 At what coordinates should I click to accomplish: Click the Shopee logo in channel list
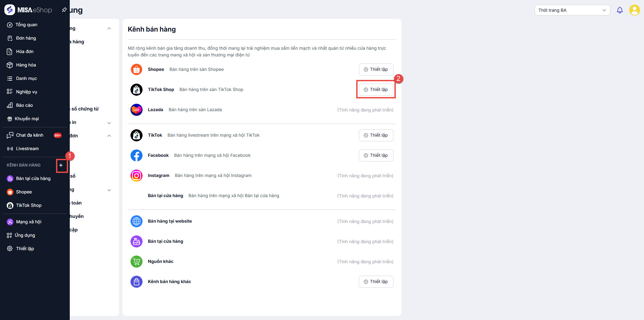point(137,70)
